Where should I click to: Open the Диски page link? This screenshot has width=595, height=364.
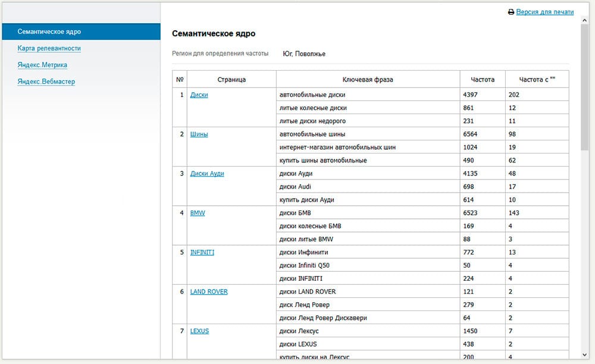pyautogui.click(x=199, y=95)
